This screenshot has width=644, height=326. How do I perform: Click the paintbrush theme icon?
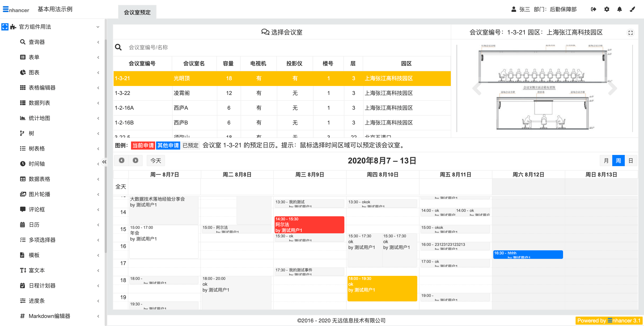[632, 9]
